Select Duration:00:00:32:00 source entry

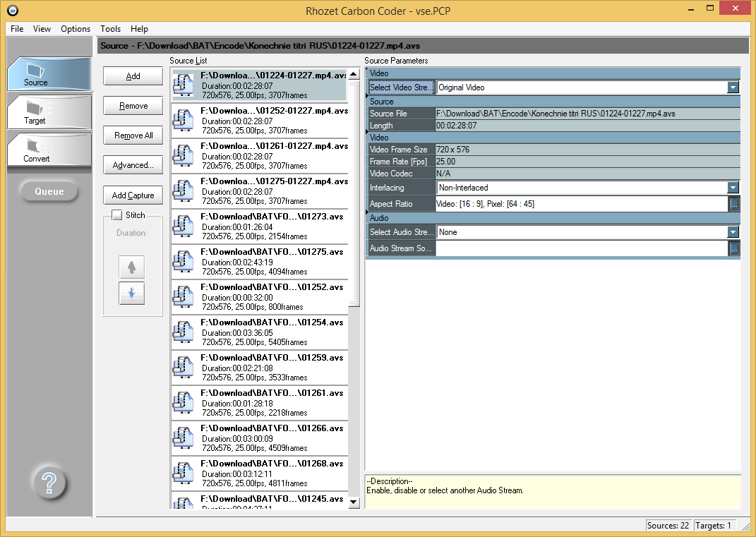237,297
